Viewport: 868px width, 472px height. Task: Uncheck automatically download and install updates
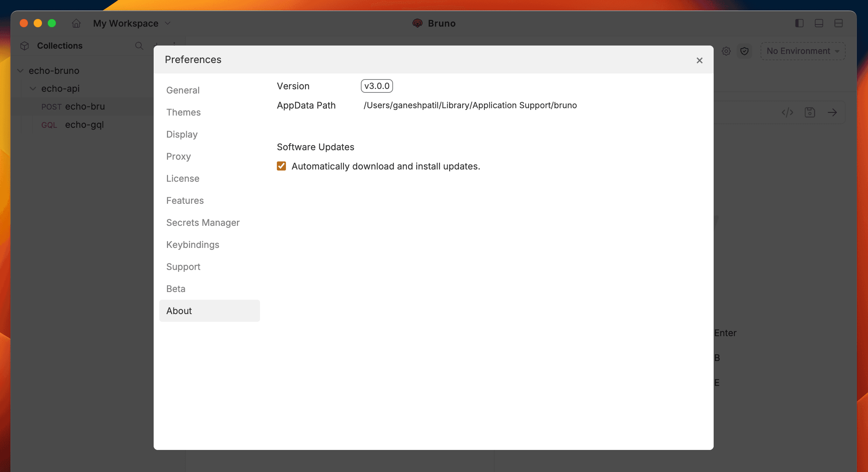tap(281, 166)
